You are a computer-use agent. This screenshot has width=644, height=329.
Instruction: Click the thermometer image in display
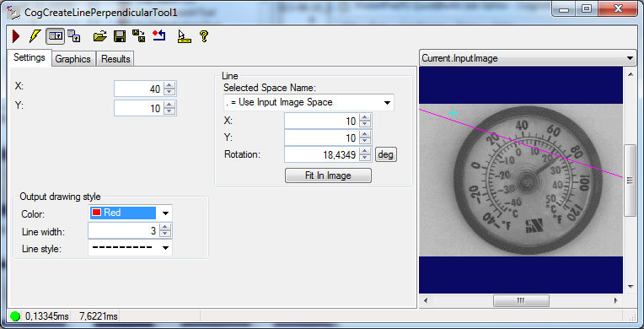pyautogui.click(x=521, y=181)
